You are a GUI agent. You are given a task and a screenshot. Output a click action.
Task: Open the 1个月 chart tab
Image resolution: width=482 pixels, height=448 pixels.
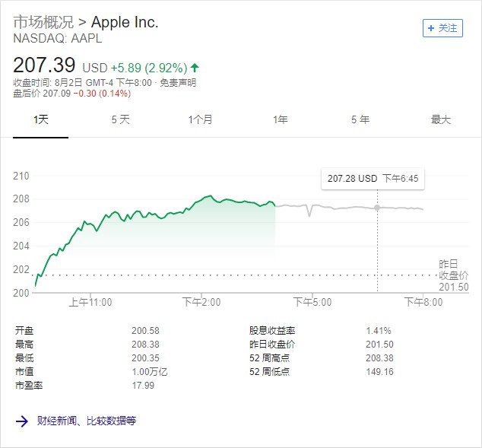[201, 119]
